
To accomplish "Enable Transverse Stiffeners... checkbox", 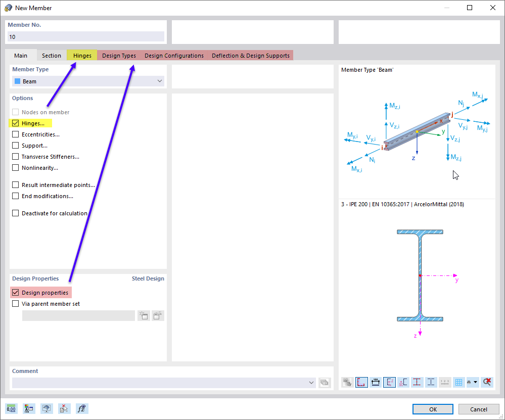I will tap(16, 157).
